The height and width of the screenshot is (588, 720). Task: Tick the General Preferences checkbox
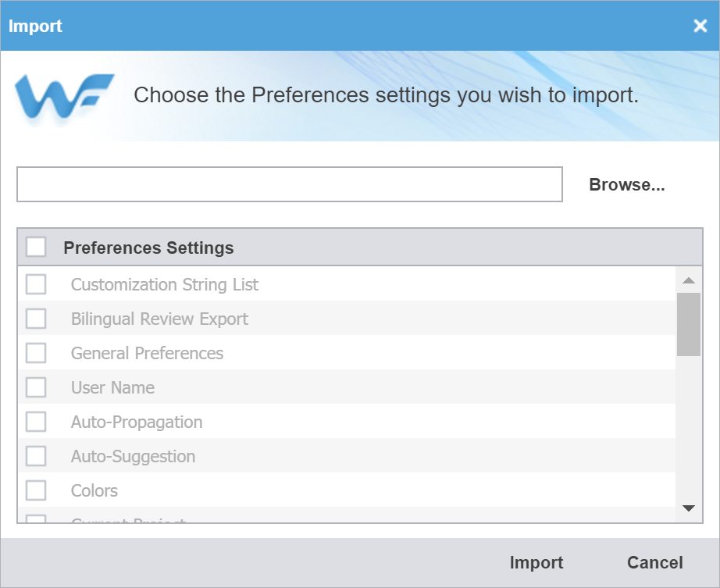[36, 353]
